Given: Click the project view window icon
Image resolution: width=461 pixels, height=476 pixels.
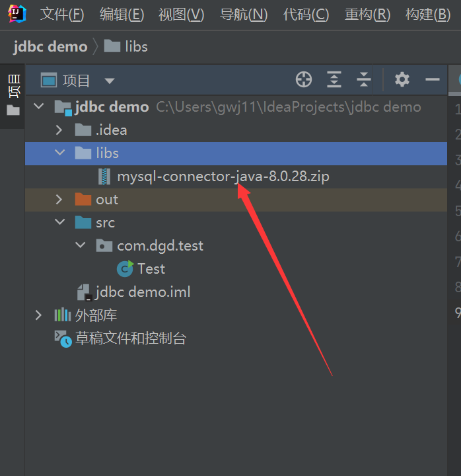Looking at the screenshot, I should tap(48, 80).
